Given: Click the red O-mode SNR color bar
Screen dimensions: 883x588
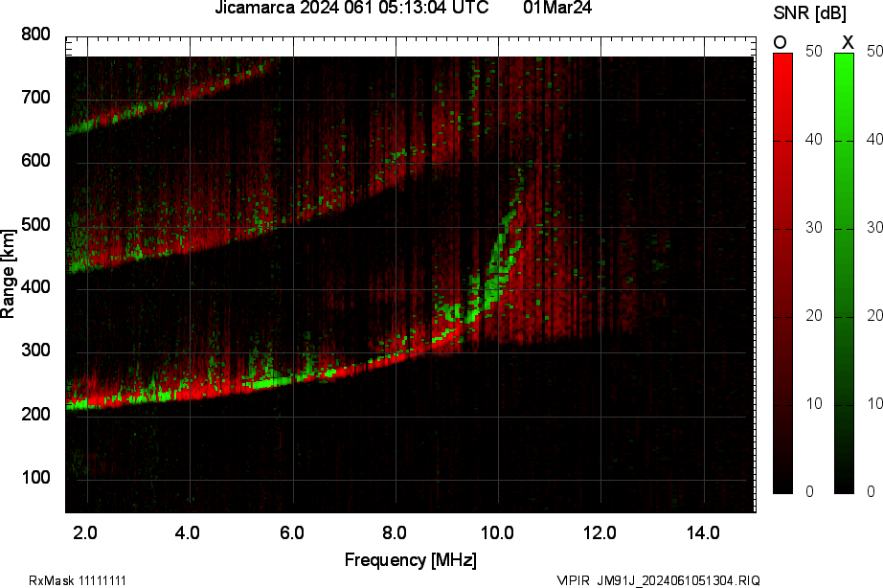Looking at the screenshot, I should [782, 274].
